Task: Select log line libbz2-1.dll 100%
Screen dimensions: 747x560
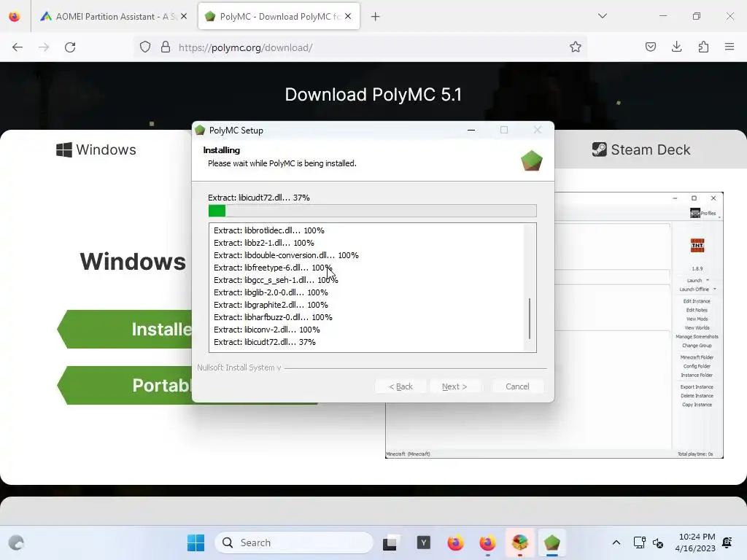Action: 264,243
